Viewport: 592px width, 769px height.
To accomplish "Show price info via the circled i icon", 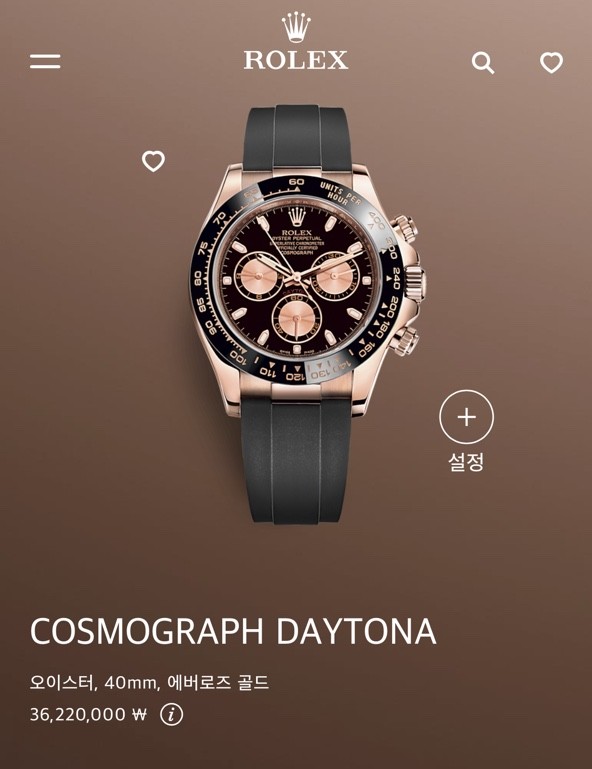I will (x=172, y=714).
